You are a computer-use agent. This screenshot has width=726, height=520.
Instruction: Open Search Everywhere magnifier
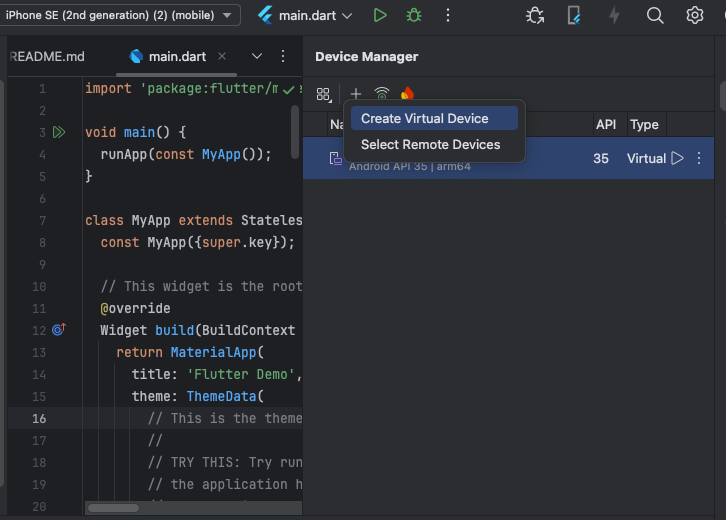(x=655, y=15)
